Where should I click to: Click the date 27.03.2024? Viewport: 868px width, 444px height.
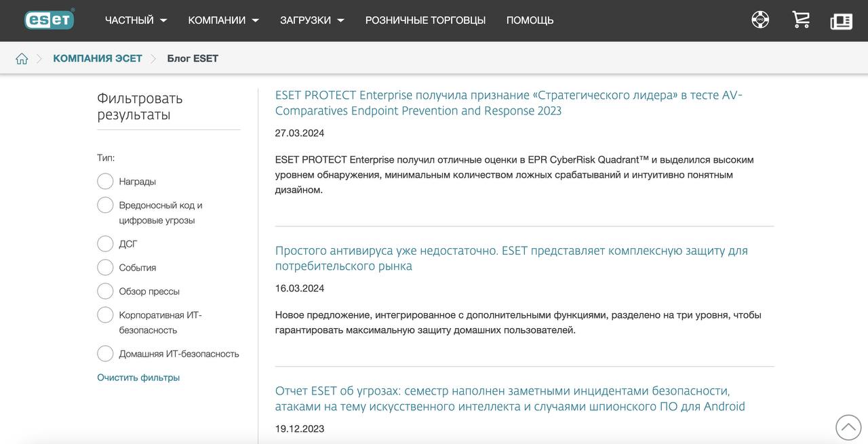coord(300,133)
